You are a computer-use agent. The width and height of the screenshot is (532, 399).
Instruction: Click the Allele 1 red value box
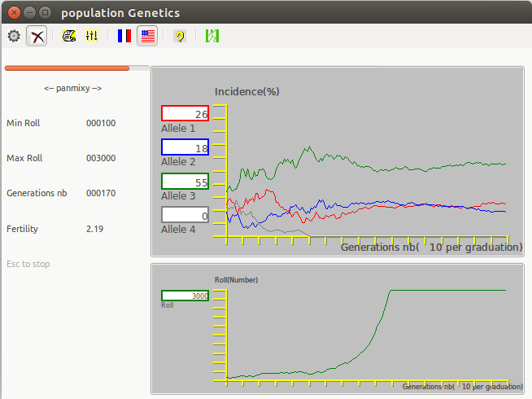click(185, 114)
